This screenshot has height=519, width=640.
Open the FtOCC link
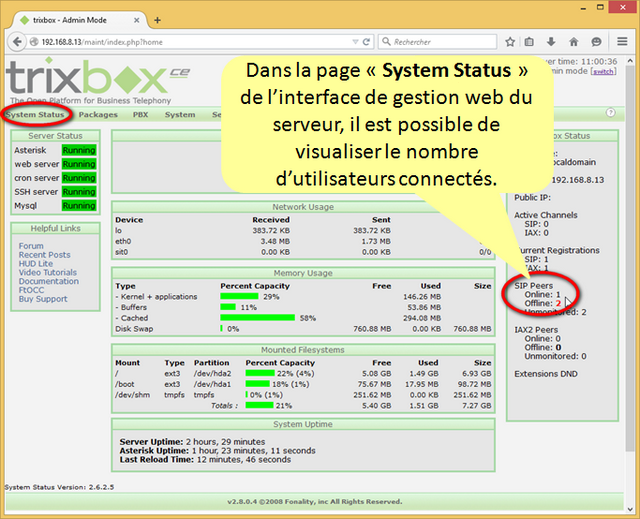point(31,290)
